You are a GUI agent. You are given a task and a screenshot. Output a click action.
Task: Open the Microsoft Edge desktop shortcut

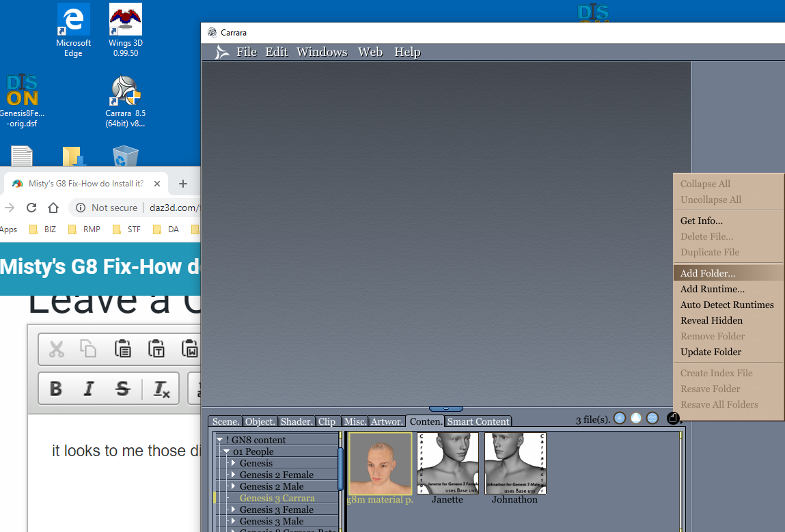pyautogui.click(x=73, y=30)
